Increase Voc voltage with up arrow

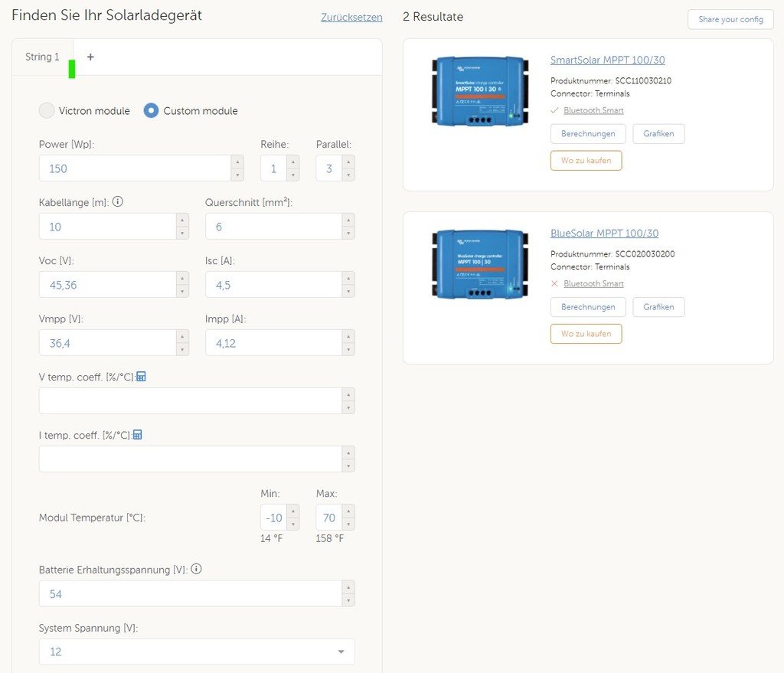pos(182,279)
